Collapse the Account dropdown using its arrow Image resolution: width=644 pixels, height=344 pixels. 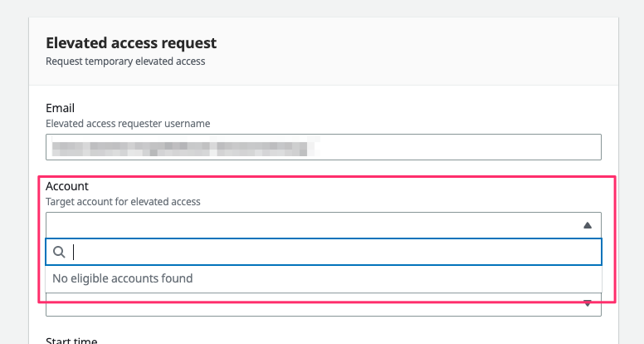[x=587, y=225]
